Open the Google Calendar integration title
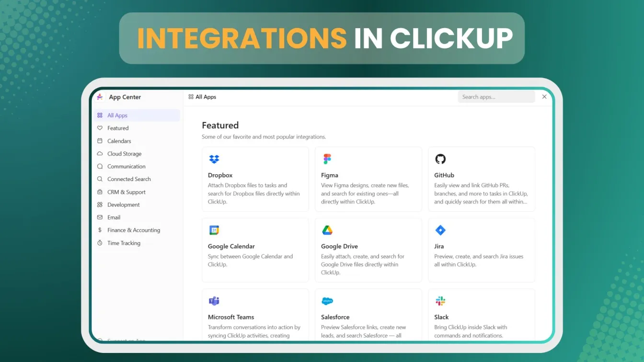 coord(231,246)
